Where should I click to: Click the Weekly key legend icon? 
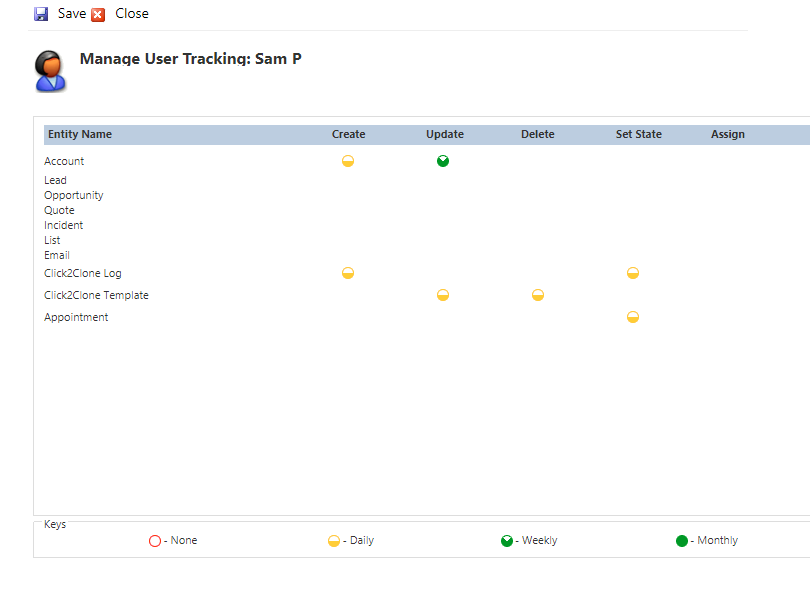click(507, 541)
